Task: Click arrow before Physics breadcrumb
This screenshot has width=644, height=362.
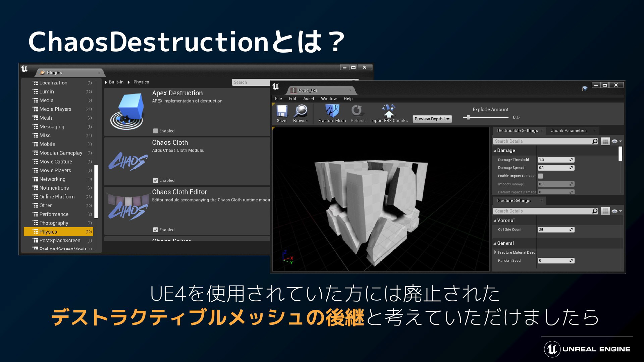Action: click(128, 82)
